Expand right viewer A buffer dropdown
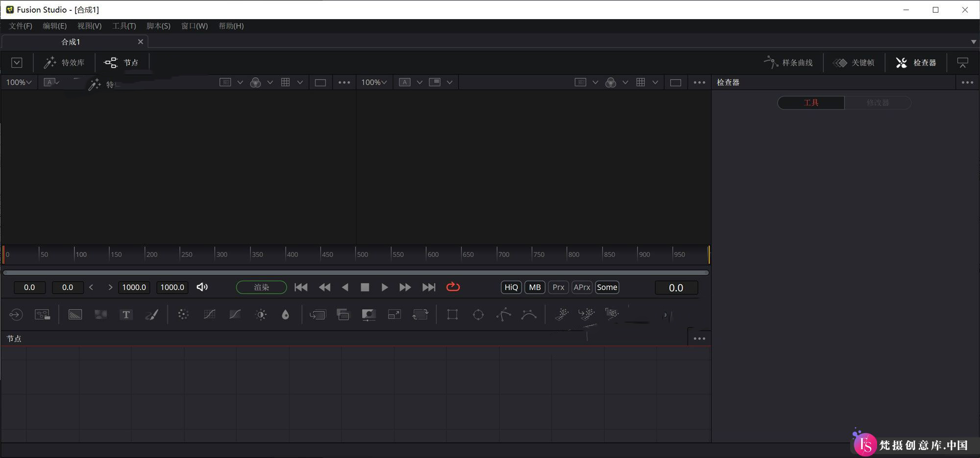This screenshot has width=980, height=458. click(419, 82)
